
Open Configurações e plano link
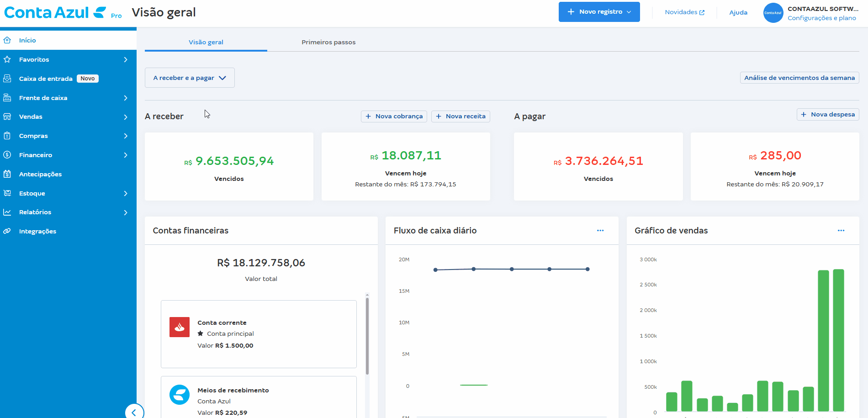pos(822,18)
